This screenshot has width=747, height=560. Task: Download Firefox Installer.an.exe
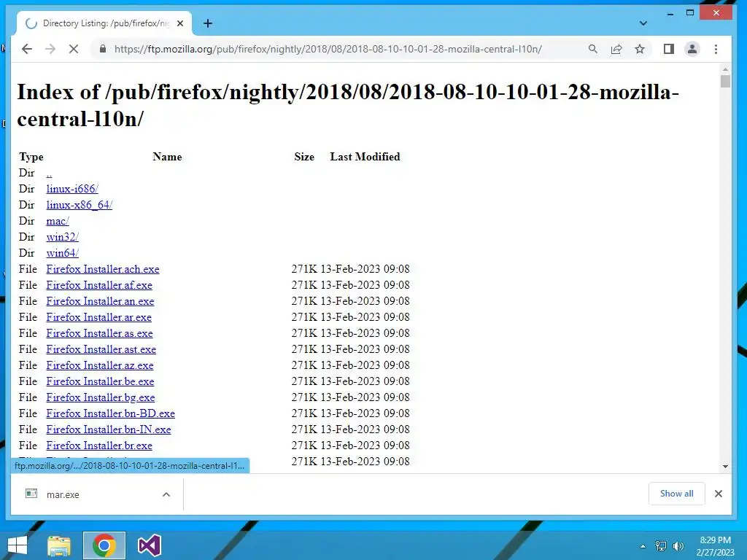point(100,301)
